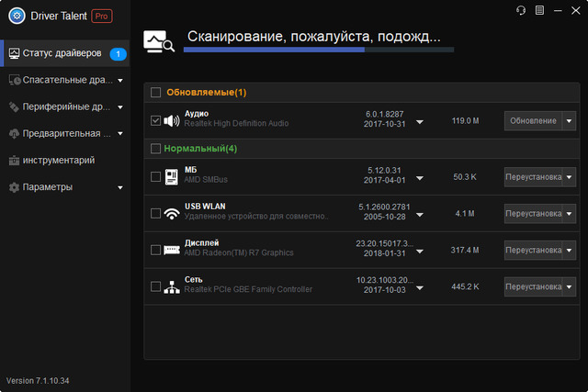The width and height of the screenshot is (588, 392).
Task: Click the Дисплей graphics card icon
Action: click(172, 251)
